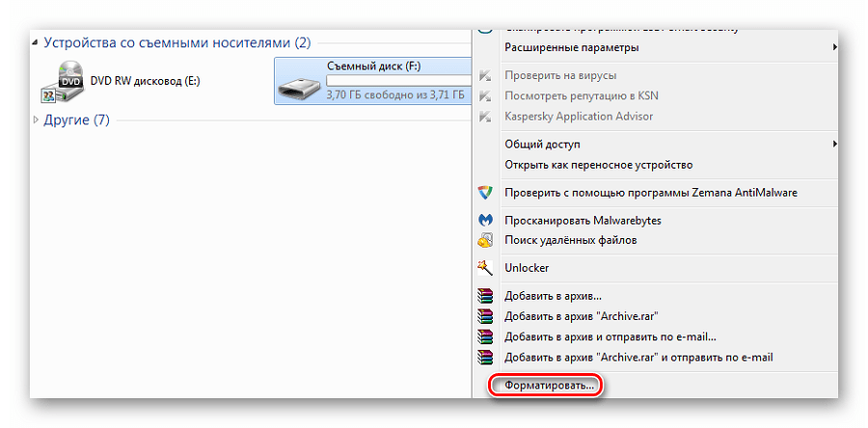Open Общий доступ menu entry
Screen dimensions: 868x428
tap(542, 145)
